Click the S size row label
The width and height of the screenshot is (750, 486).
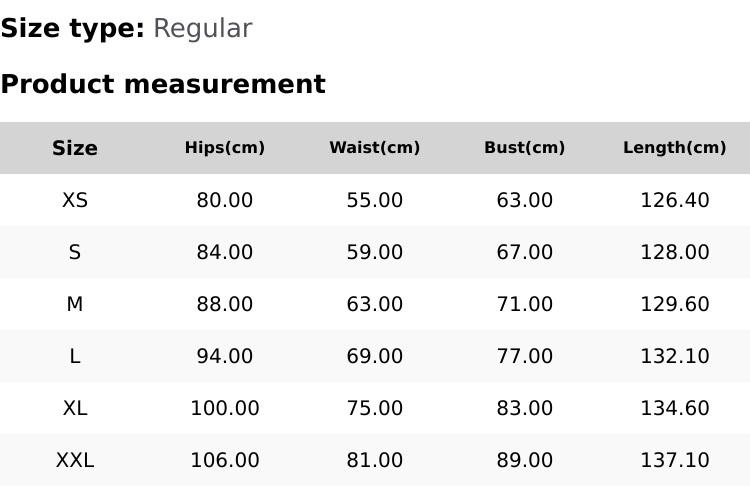point(75,252)
